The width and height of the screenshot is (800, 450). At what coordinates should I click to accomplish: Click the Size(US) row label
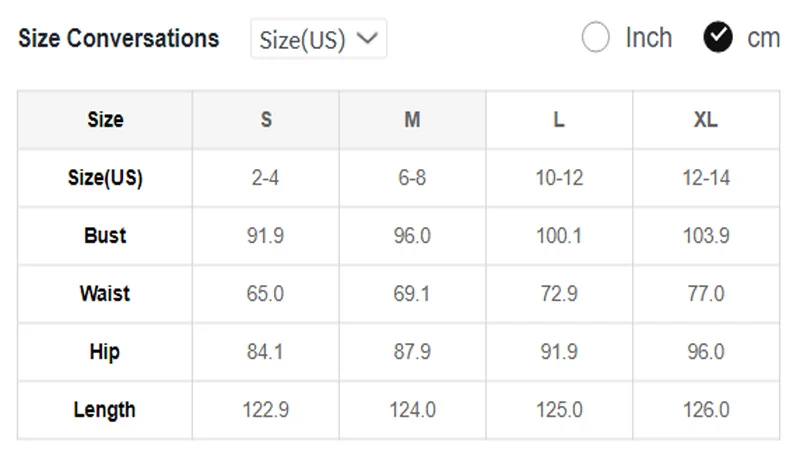[x=105, y=178]
